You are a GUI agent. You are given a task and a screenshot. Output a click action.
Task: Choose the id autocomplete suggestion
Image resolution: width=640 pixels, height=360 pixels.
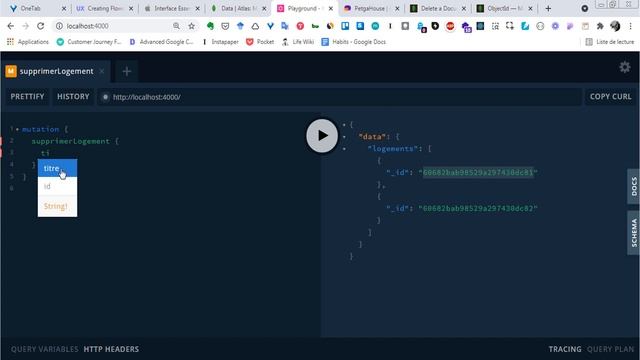(x=57, y=186)
